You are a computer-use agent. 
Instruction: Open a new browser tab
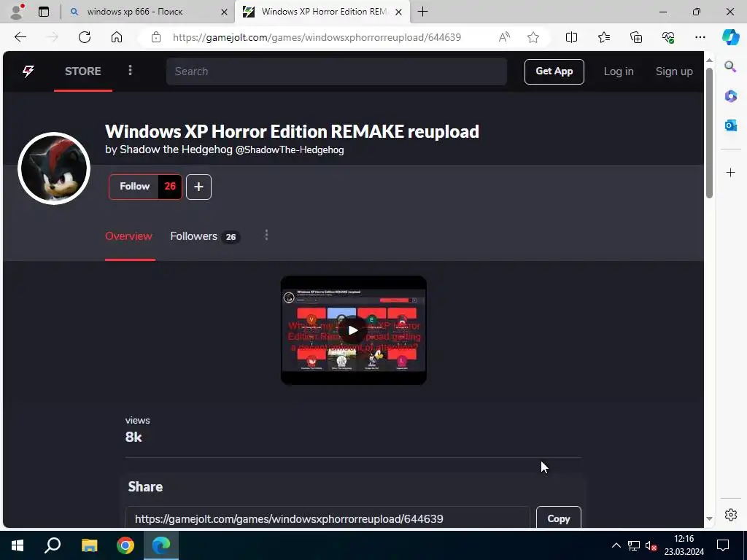pyautogui.click(x=422, y=12)
